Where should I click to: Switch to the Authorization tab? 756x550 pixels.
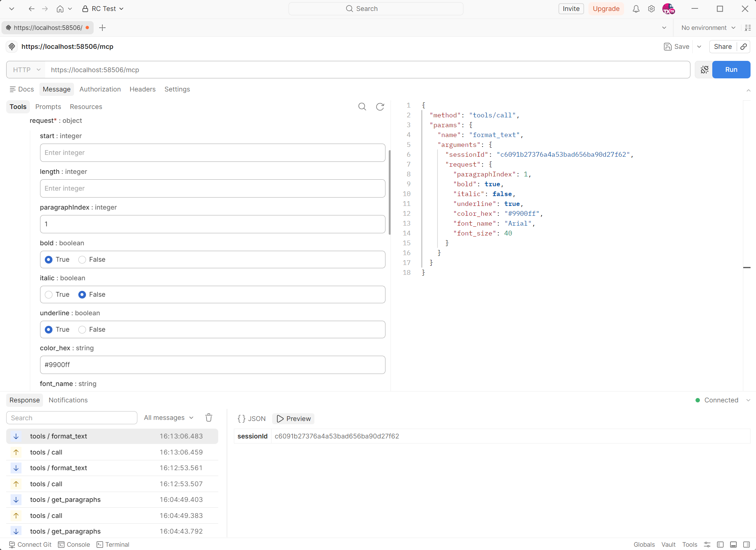(x=100, y=89)
